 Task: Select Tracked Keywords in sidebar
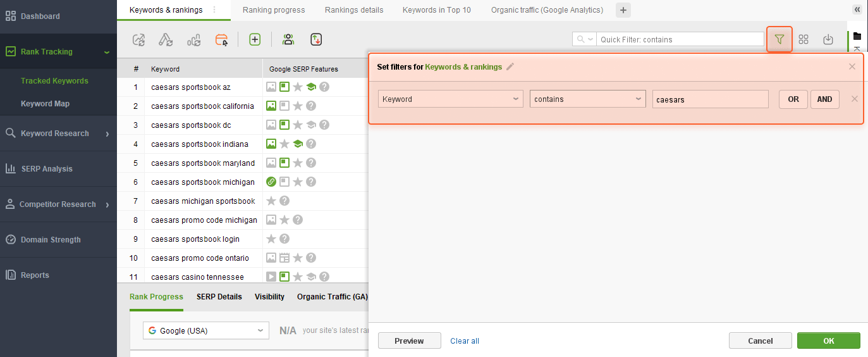54,81
